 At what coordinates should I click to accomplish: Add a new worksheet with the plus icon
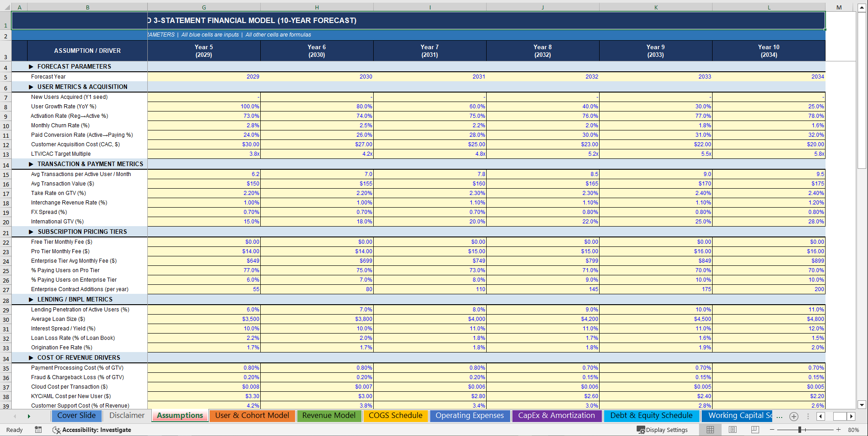(794, 416)
